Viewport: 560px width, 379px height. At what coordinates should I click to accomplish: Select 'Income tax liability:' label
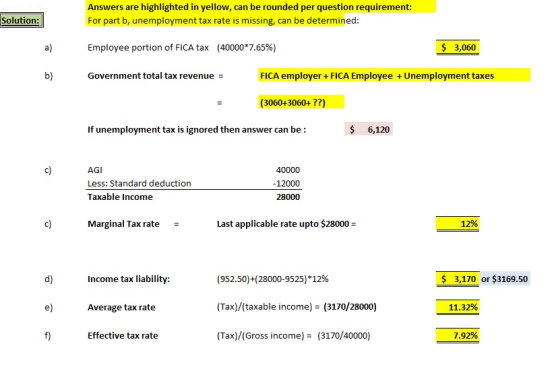[x=129, y=279]
